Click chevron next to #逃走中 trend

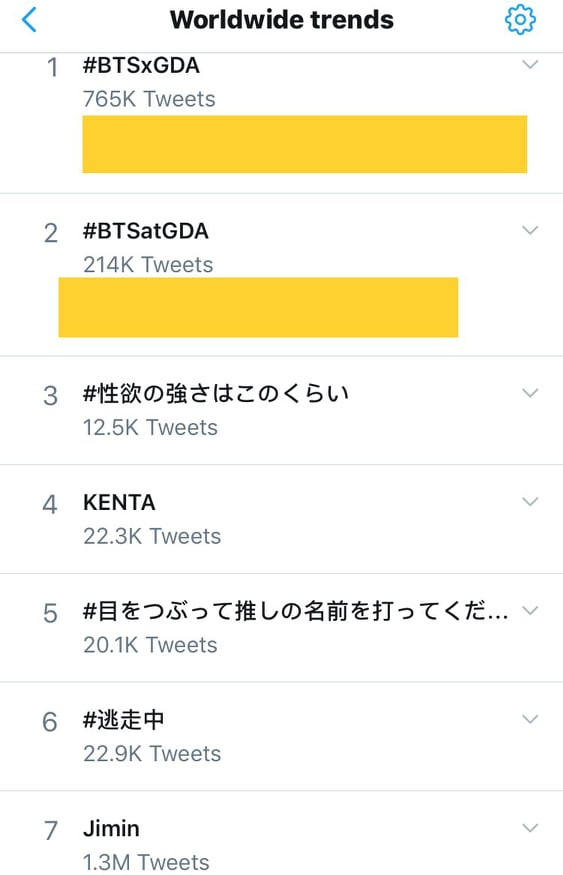pyautogui.click(x=530, y=719)
